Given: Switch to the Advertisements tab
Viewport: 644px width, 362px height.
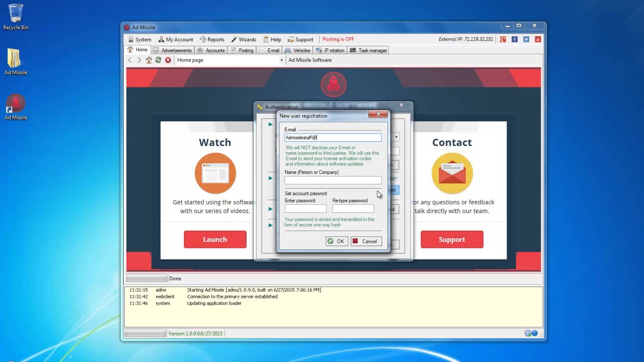Looking at the screenshot, I should coord(172,50).
